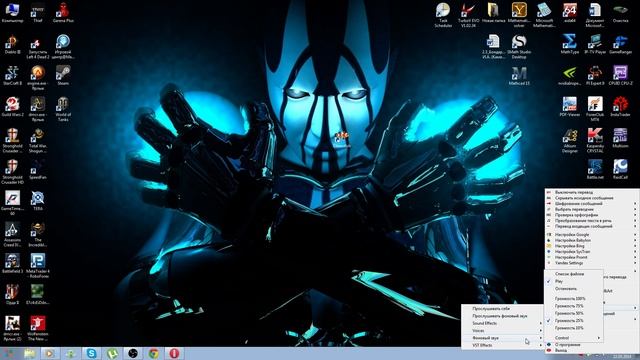Launch World of Tanks desktop icon
The image size is (640, 360).
click(x=63, y=109)
